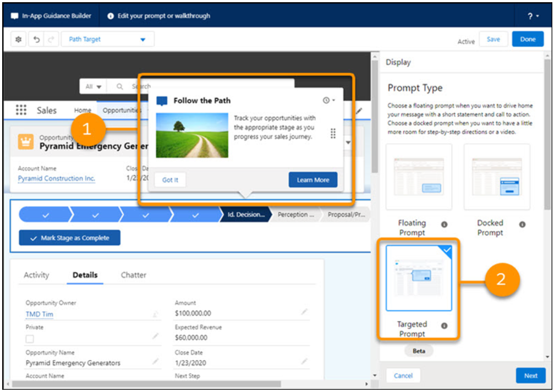Click info icon beside Floating Prompt
554x392 pixels.
pyautogui.click(x=444, y=224)
